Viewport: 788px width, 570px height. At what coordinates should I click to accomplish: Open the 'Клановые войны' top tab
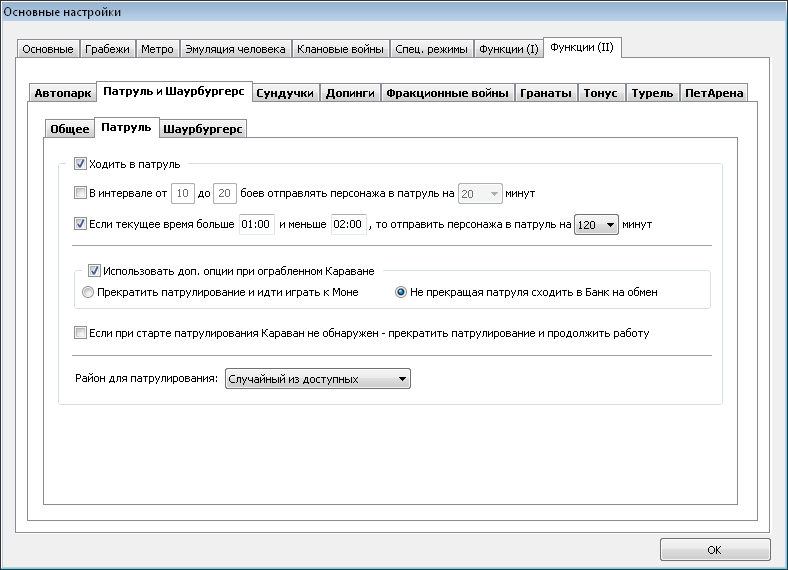[340, 49]
